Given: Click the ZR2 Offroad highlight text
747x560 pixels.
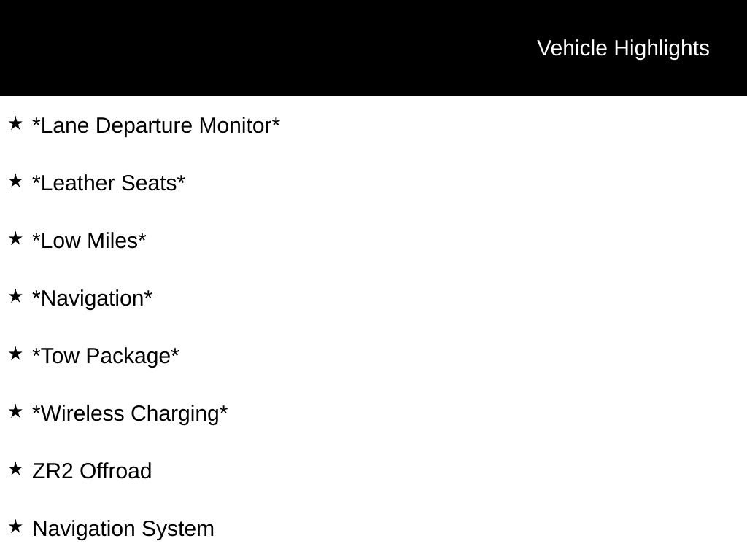Looking at the screenshot, I should click(92, 472).
